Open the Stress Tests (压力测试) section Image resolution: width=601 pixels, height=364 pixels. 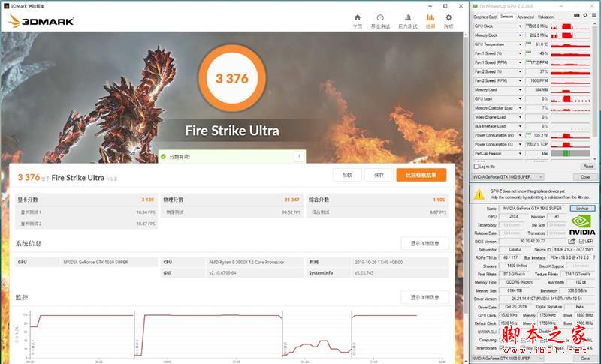click(407, 22)
